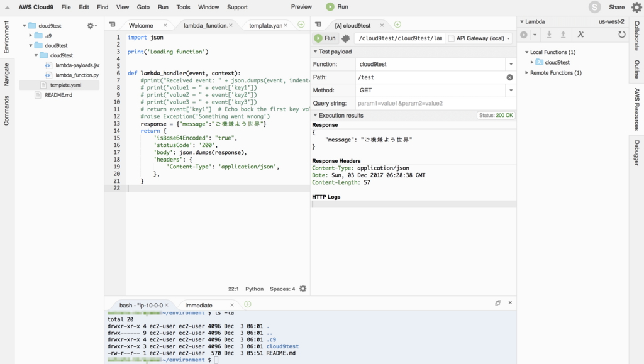Collapse the Execution results section
Viewport: 644px width, 364px height.
[316, 115]
